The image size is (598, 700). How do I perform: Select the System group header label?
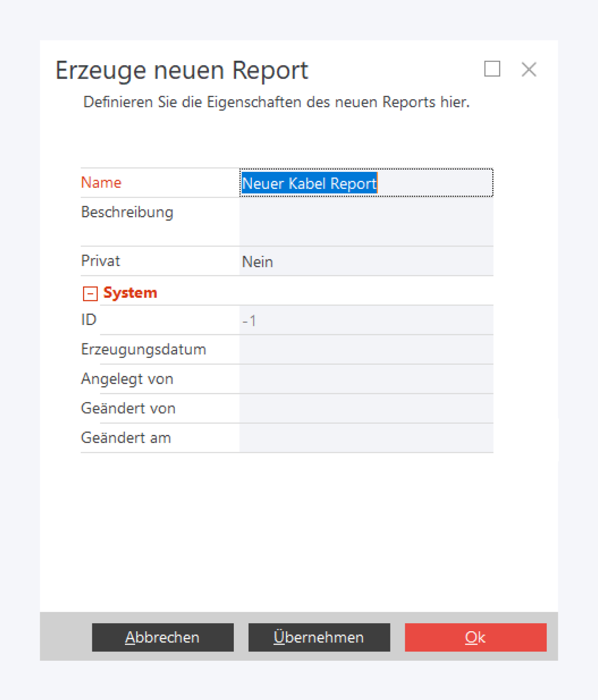tap(130, 293)
